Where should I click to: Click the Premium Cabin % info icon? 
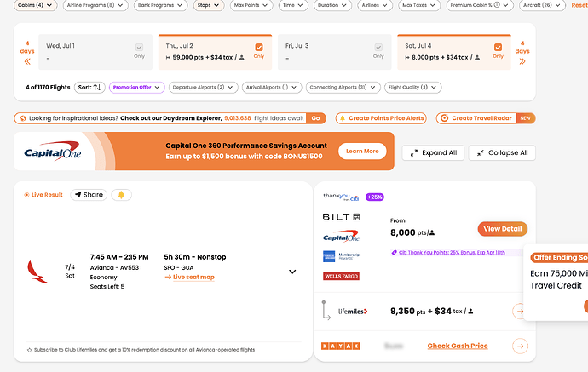click(x=497, y=5)
